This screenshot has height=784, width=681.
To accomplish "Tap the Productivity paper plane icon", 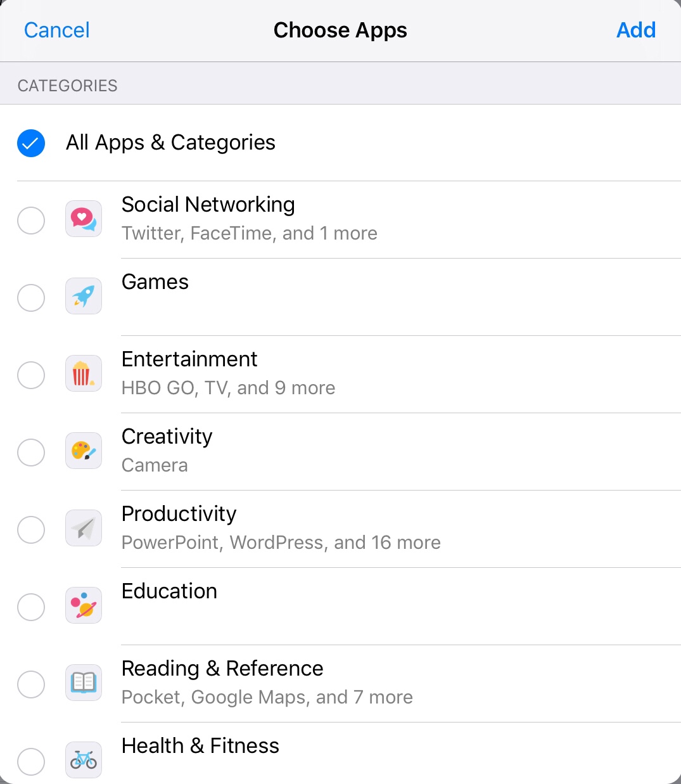I will tap(84, 529).
